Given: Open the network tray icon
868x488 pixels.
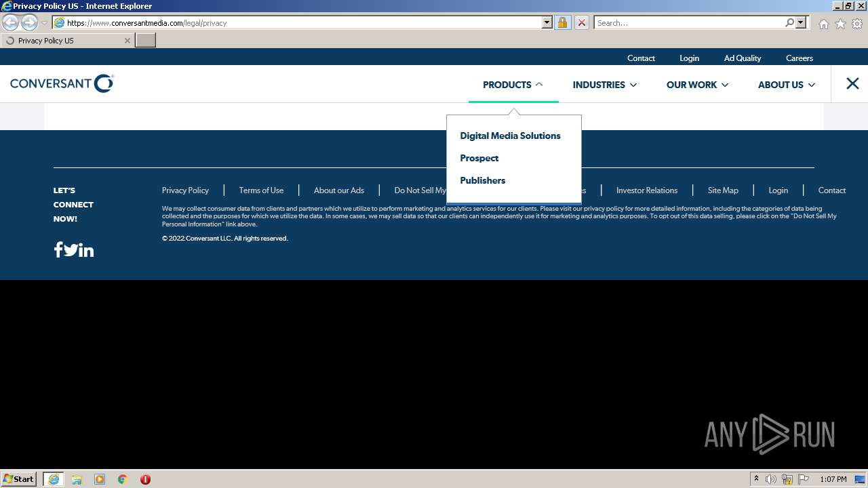Looking at the screenshot, I should pos(787,479).
